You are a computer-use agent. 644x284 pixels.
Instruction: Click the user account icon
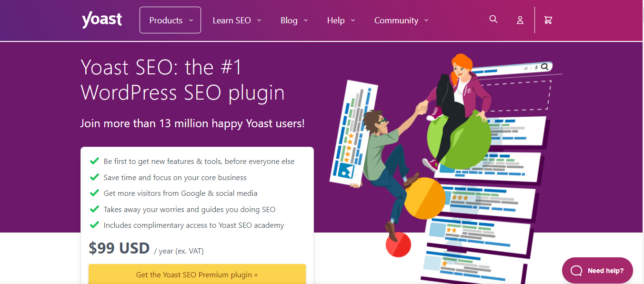point(520,20)
